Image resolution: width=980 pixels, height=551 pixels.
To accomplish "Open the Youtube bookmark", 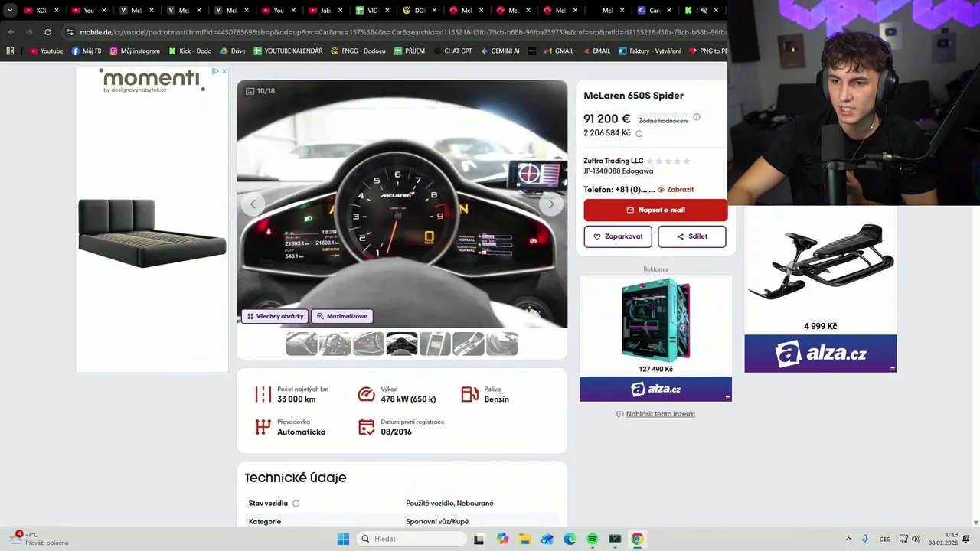I will tap(46, 51).
